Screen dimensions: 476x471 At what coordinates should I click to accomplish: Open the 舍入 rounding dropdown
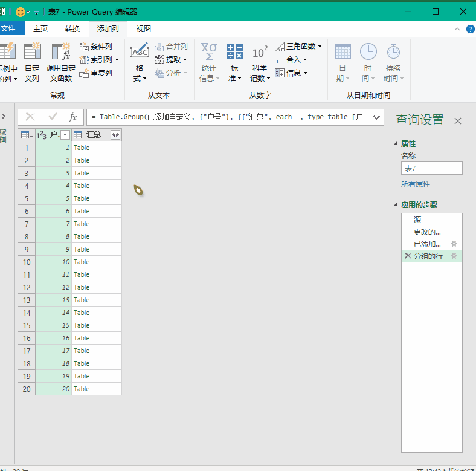point(291,60)
